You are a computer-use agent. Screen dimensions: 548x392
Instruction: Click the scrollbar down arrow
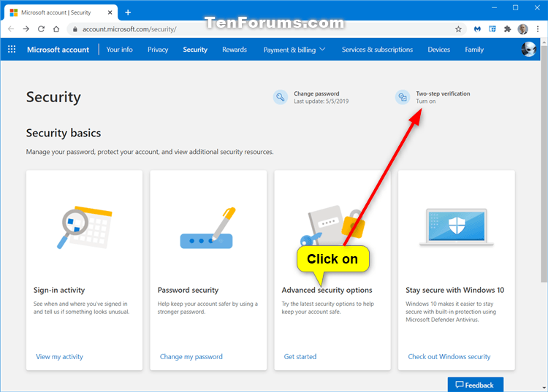click(x=544, y=388)
